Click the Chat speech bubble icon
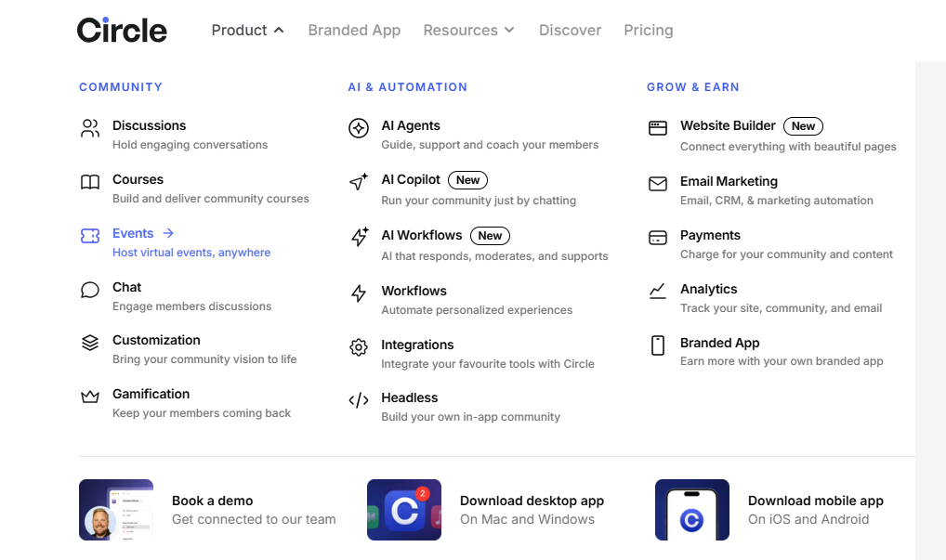Viewport: 946px width, 560px height. click(x=90, y=290)
